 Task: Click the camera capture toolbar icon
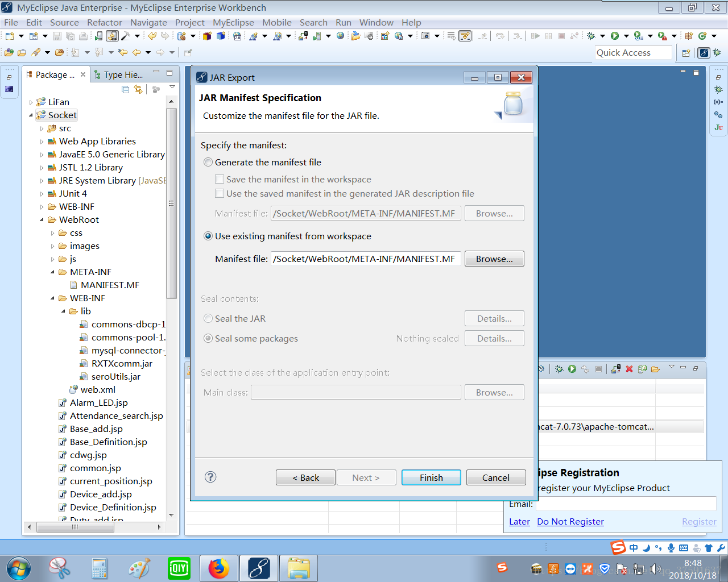pyautogui.click(x=425, y=36)
